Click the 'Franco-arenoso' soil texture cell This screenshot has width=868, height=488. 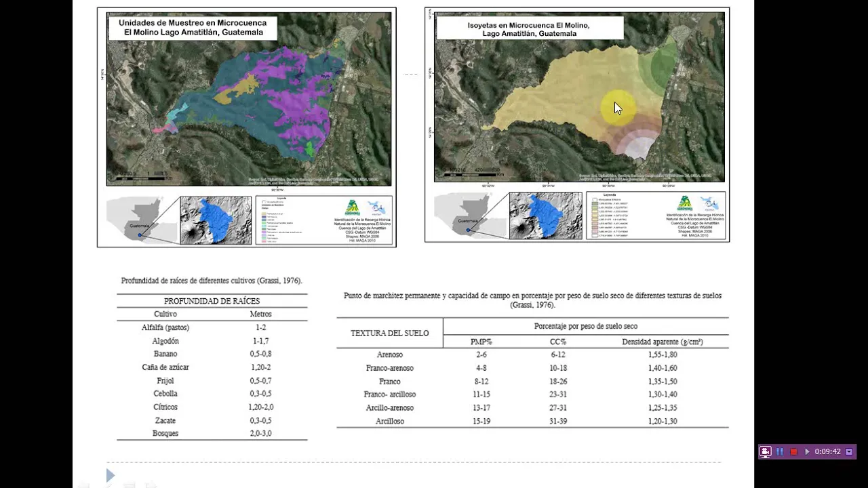click(x=390, y=368)
